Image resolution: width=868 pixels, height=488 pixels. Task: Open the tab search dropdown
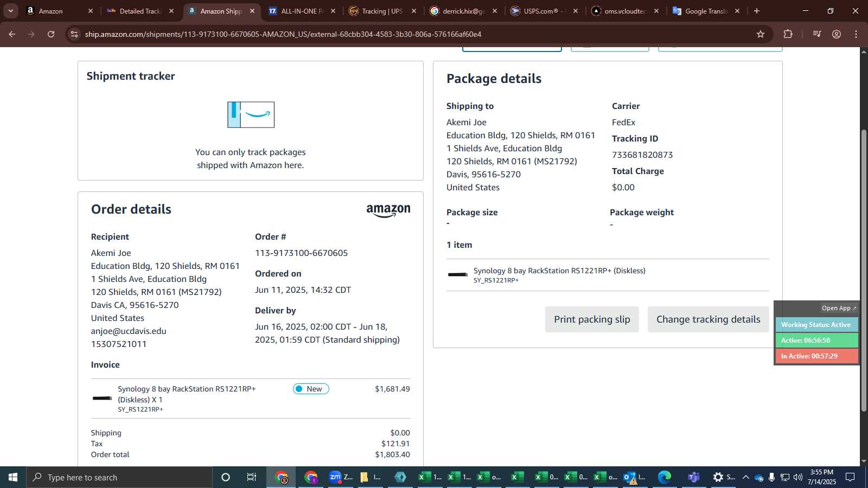pos(10,11)
